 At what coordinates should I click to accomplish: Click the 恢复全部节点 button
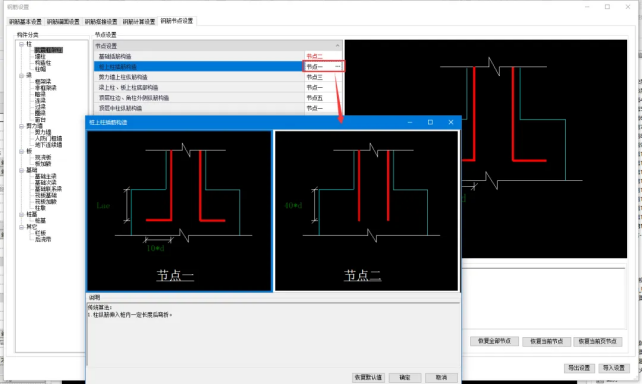pos(494,341)
